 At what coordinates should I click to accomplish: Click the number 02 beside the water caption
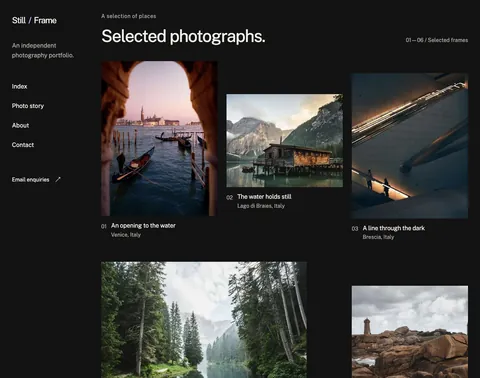pos(229,197)
